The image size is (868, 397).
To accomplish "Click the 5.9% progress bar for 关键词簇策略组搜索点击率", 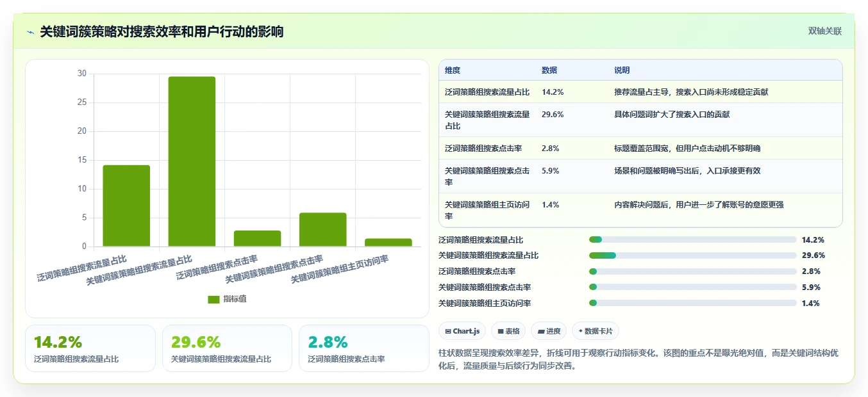I will [x=692, y=287].
